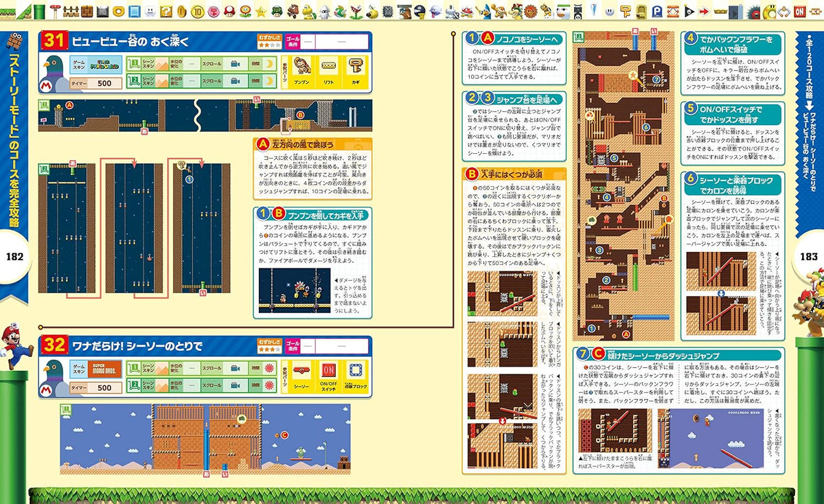Click the donut block icon in top strip
This screenshot has height=504, width=824.
coord(118,12)
